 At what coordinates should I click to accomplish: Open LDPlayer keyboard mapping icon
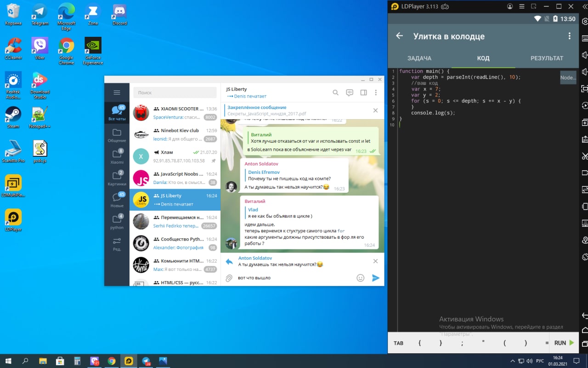pyautogui.click(x=584, y=38)
